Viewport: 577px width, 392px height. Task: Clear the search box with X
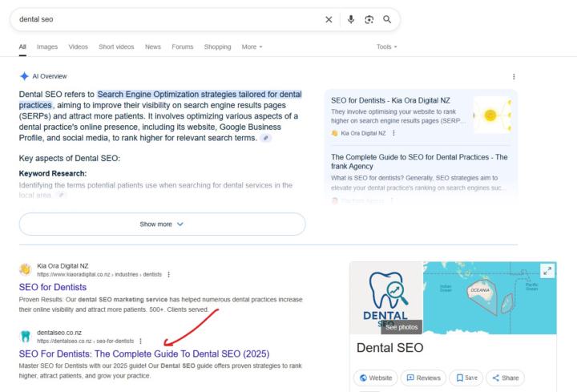click(329, 19)
